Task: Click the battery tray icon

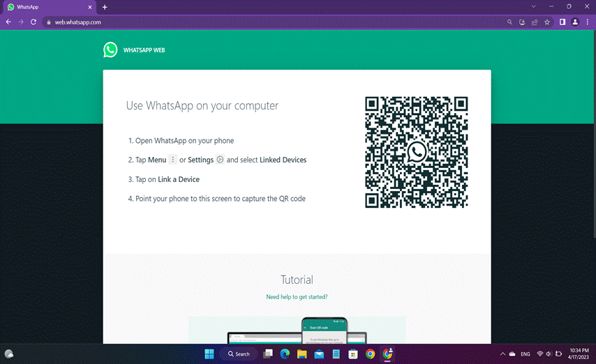Action: pos(559,354)
